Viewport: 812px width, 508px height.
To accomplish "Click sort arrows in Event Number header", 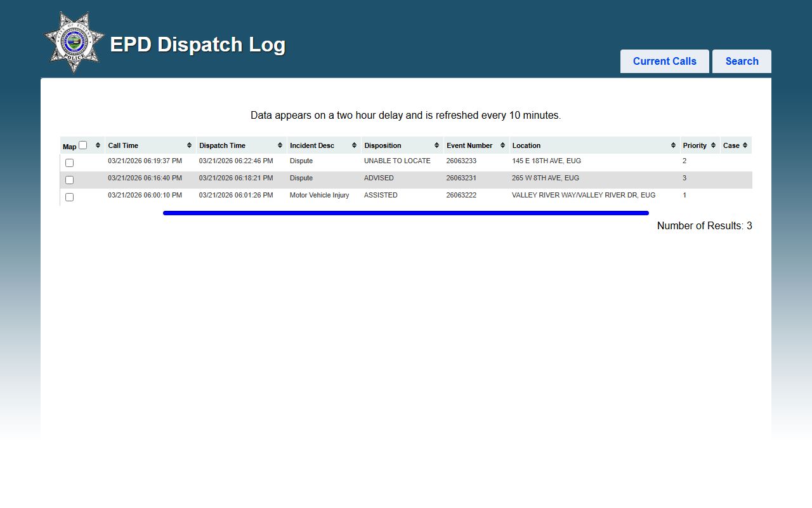I will click(502, 145).
